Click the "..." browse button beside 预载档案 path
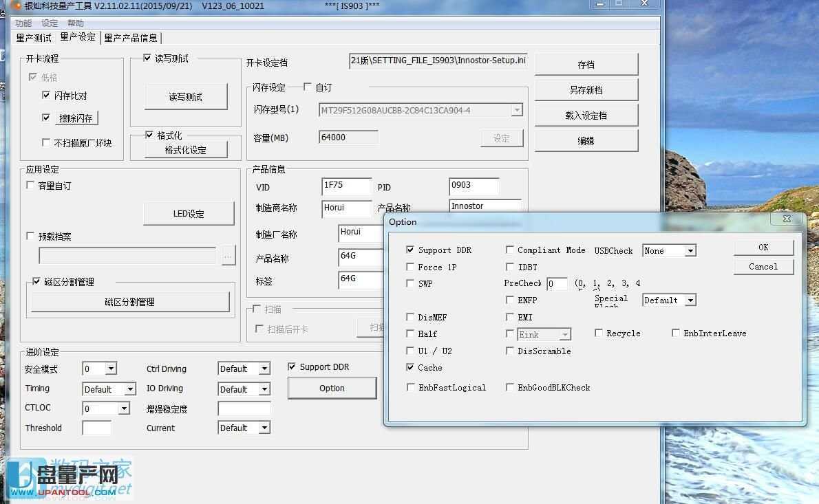819x504 pixels. 228,255
